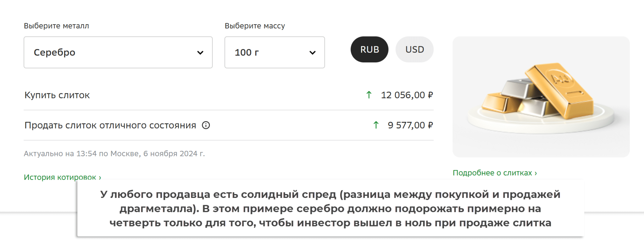Click the Выберите массу field label
The height and width of the screenshot is (247, 644).
coord(255,26)
